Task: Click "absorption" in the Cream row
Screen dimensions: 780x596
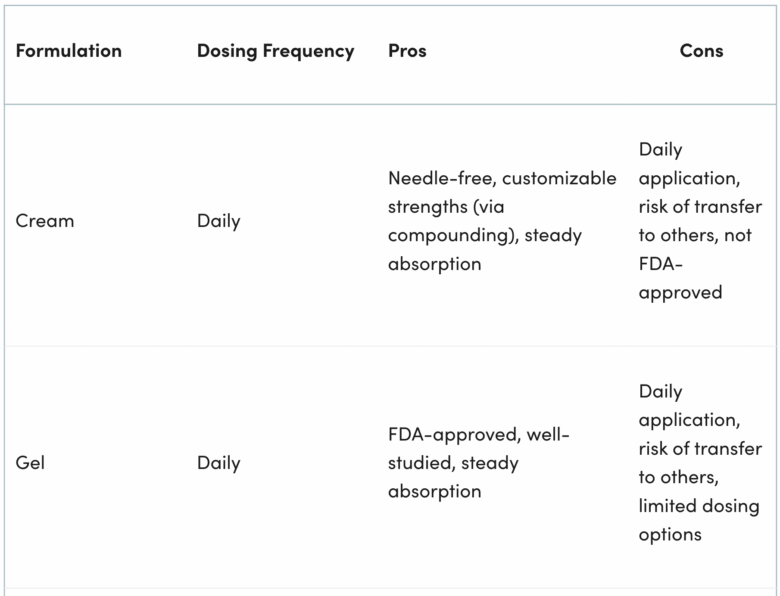Action: click(x=434, y=264)
